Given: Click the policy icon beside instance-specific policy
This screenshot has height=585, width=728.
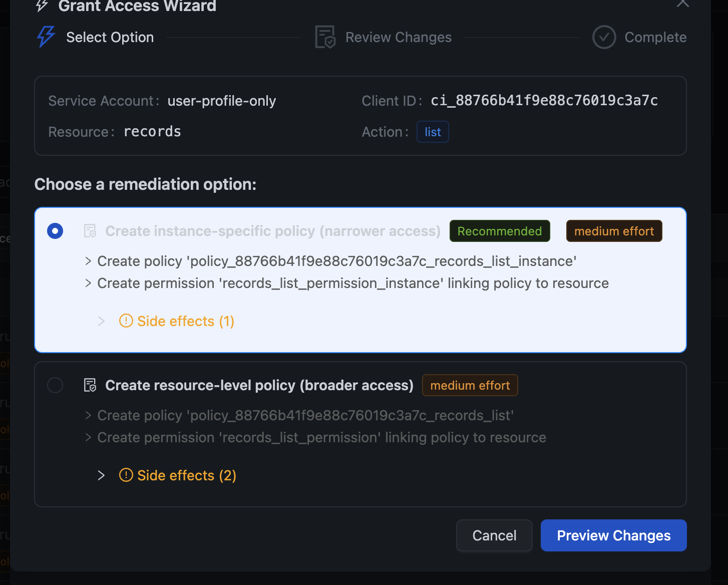Looking at the screenshot, I should click(90, 231).
